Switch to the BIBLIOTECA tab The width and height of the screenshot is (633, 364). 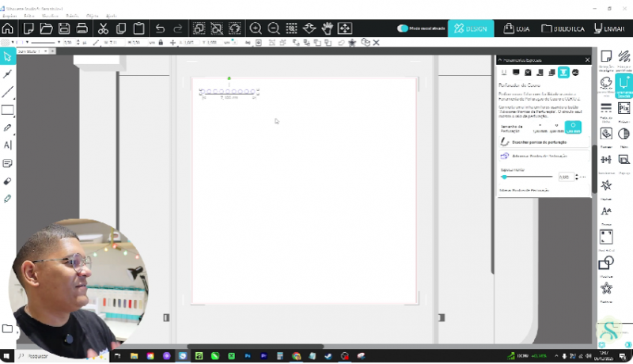click(563, 28)
